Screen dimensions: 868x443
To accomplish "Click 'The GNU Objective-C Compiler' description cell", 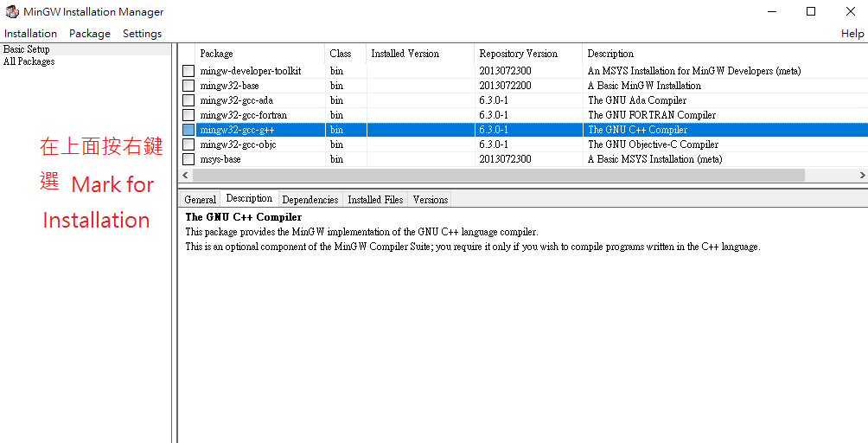I will [x=654, y=144].
